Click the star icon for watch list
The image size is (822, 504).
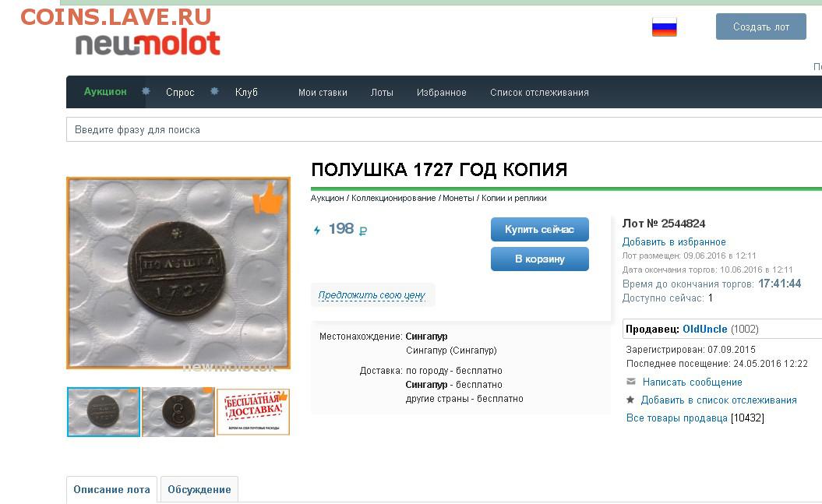coord(630,400)
